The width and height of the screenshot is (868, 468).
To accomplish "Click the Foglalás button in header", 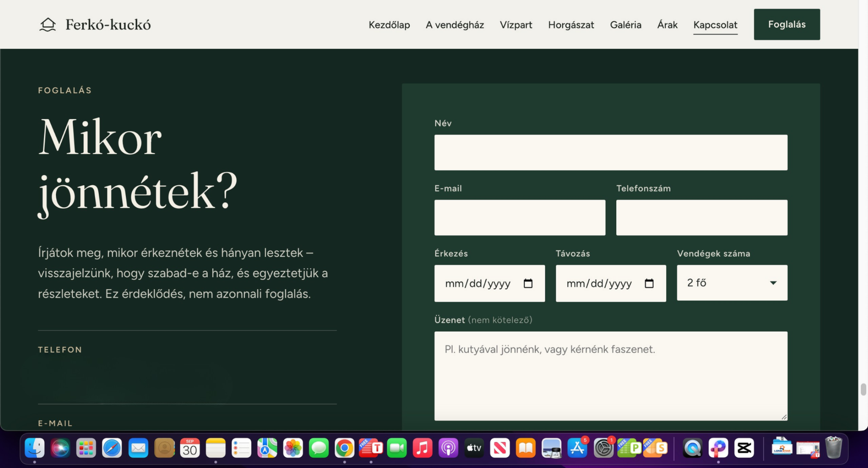I will [x=787, y=24].
